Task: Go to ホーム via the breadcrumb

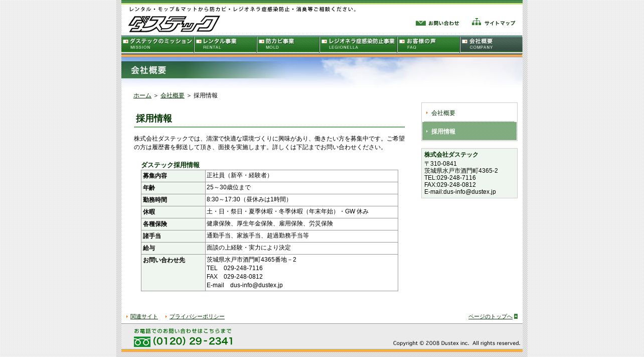Action: coord(142,95)
